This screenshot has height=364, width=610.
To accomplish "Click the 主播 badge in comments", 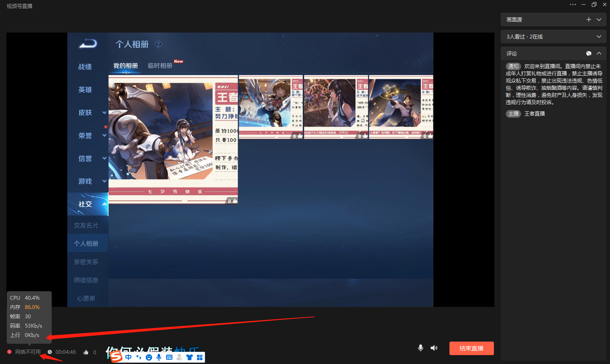I will [513, 113].
